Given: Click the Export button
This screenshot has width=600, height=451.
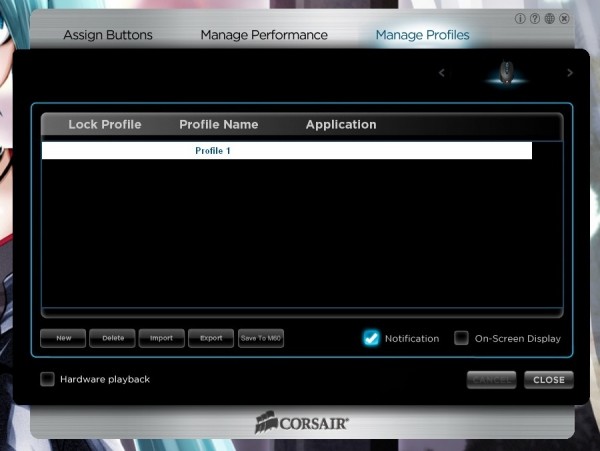Looking at the screenshot, I should 210,338.
